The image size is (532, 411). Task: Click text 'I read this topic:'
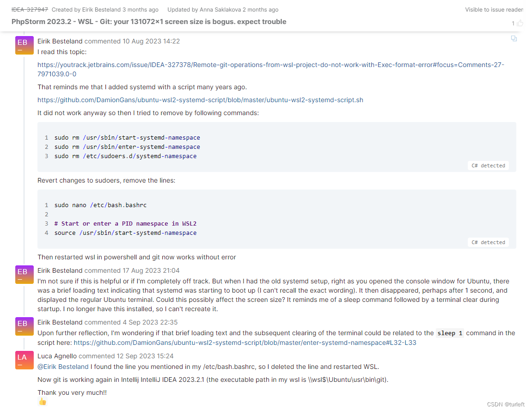pyautogui.click(x=62, y=52)
